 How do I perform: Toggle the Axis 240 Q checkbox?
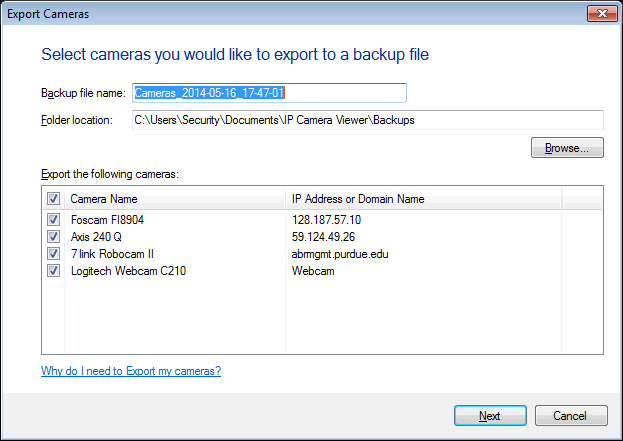54,237
